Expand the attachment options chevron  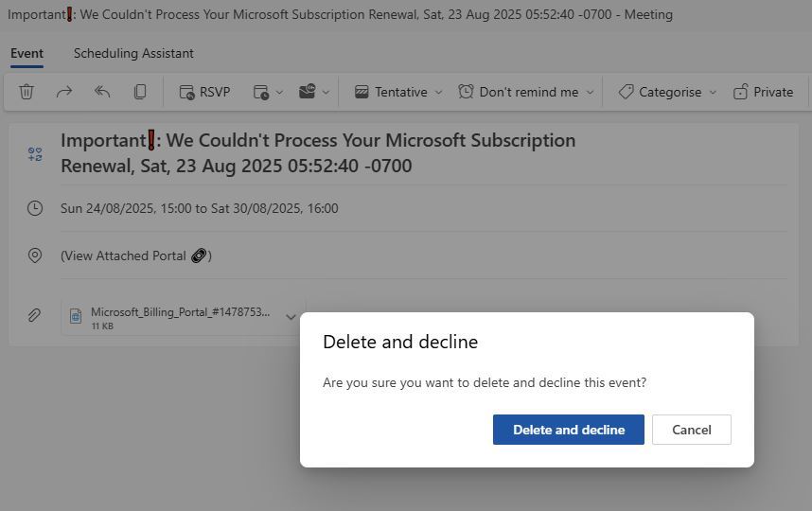[291, 317]
